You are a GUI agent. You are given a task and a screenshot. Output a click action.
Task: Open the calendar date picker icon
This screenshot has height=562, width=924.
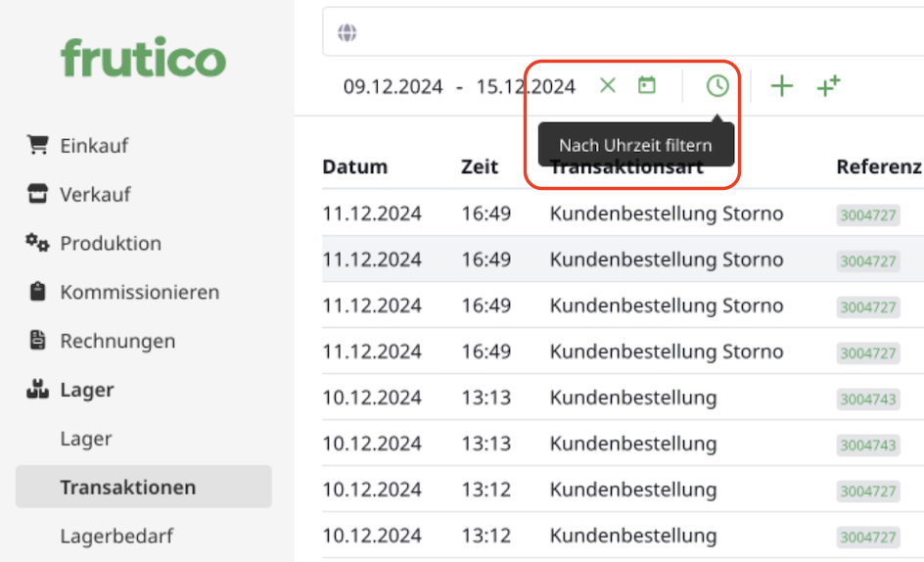coord(646,86)
